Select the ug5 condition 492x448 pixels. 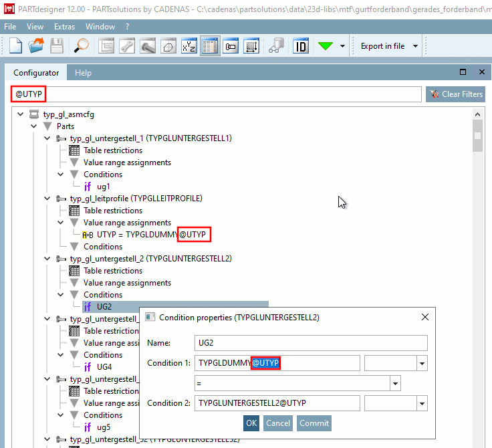point(104,427)
